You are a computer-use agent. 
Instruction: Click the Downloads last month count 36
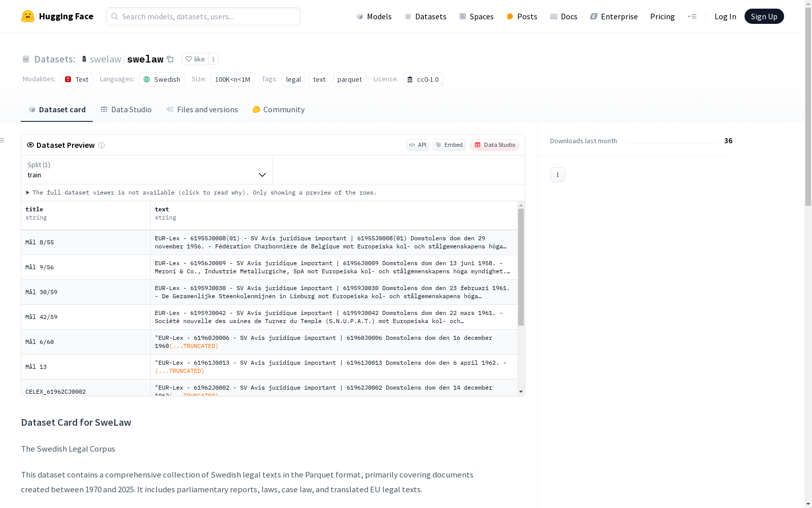[x=728, y=141]
